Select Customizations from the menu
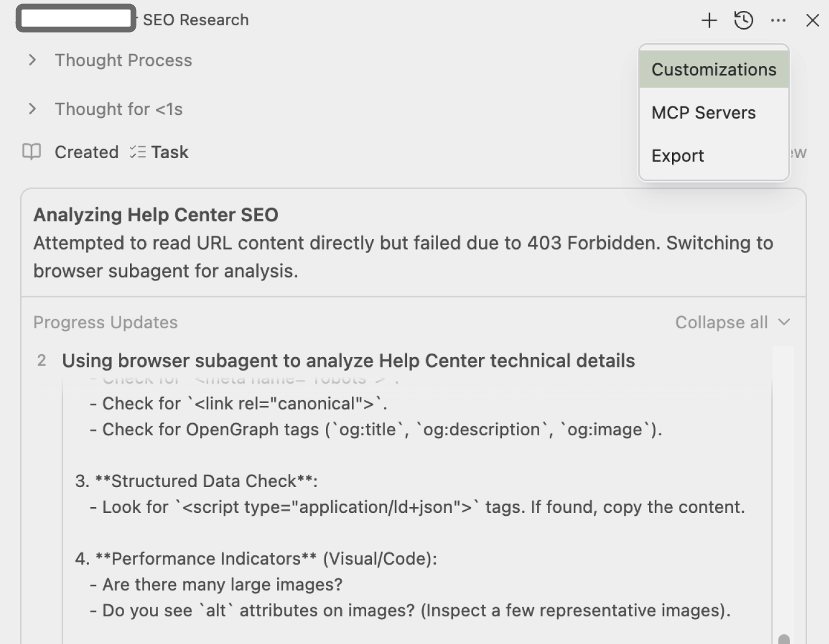The image size is (829, 644). coord(713,69)
